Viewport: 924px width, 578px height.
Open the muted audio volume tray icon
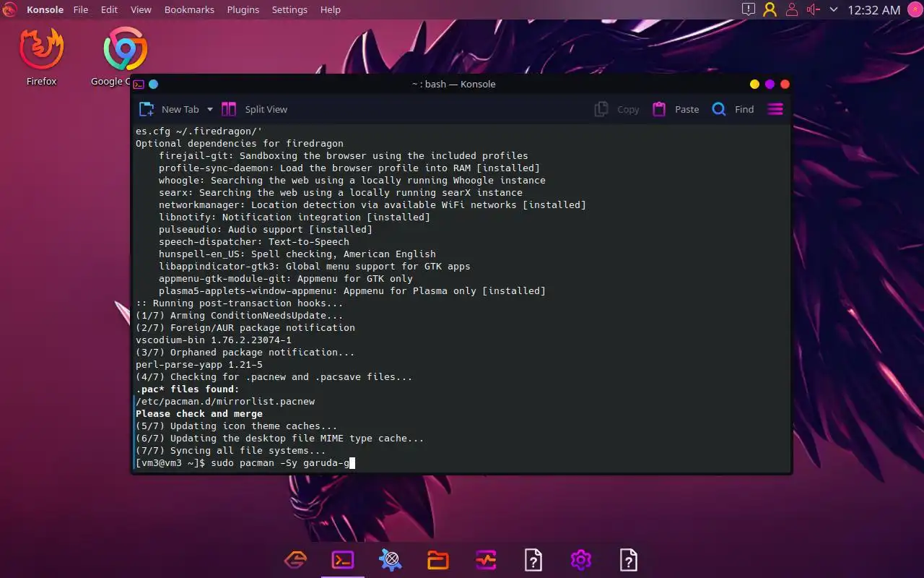pyautogui.click(x=814, y=9)
